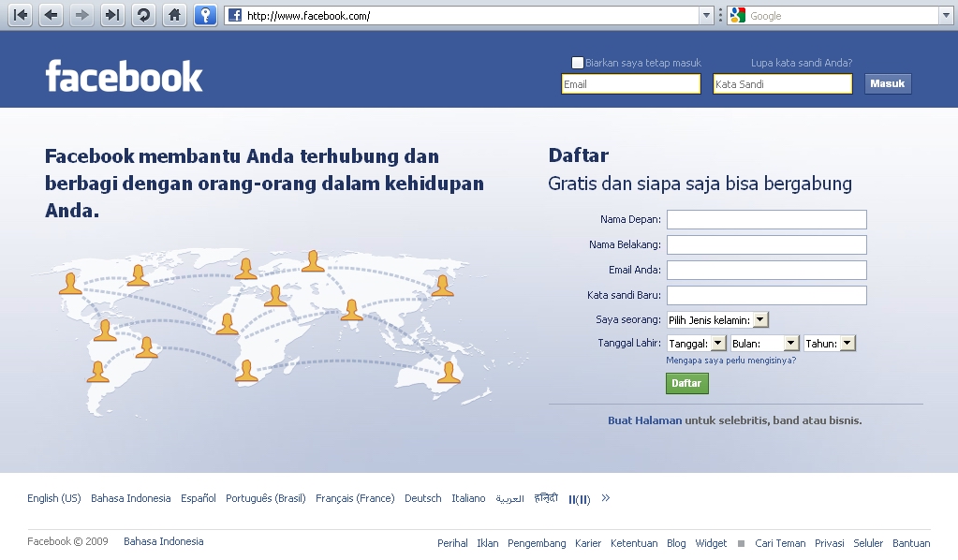Image resolution: width=958 pixels, height=560 pixels.
Task: Switch language to Italiano
Action: [468, 498]
